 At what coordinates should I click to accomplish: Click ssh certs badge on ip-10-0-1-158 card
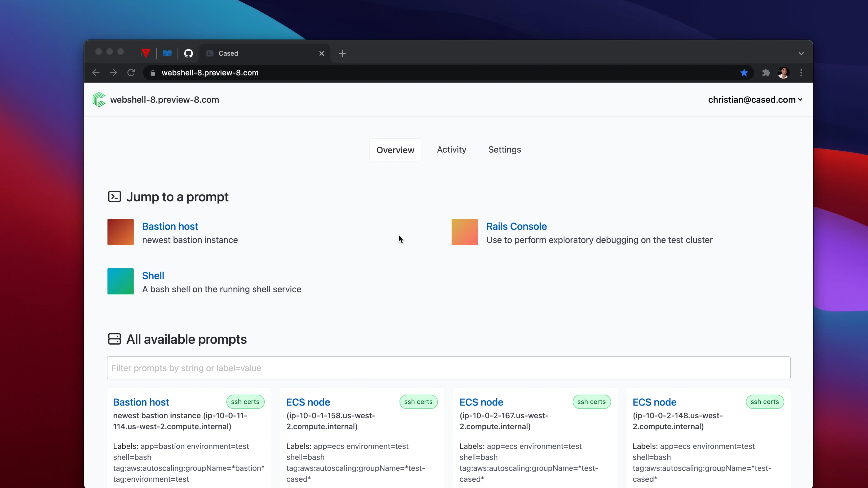[x=418, y=402]
